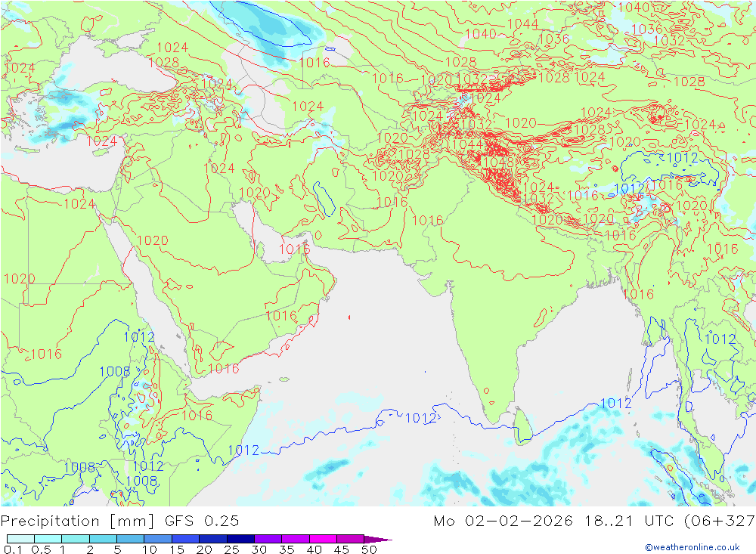This screenshot has width=756, height=554.
Task: Pick the 25–30 mm navy legend swatch
Action: tap(240, 539)
